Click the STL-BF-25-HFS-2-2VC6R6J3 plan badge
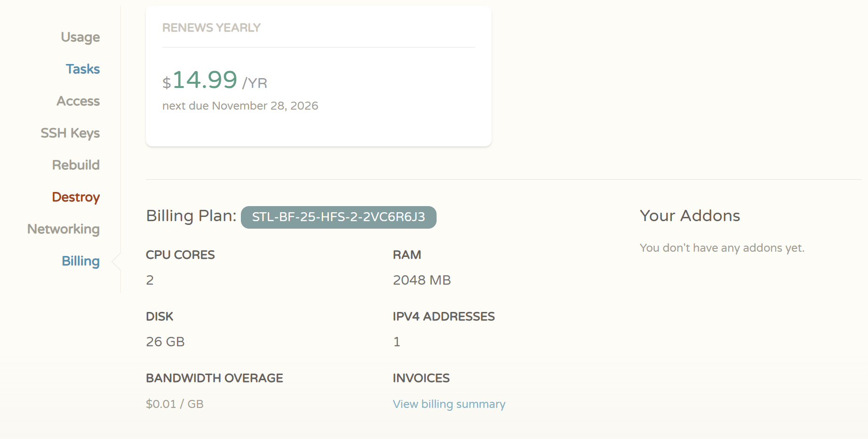 338,217
